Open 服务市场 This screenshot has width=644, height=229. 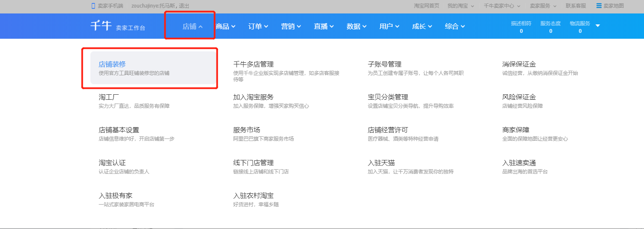point(247,130)
